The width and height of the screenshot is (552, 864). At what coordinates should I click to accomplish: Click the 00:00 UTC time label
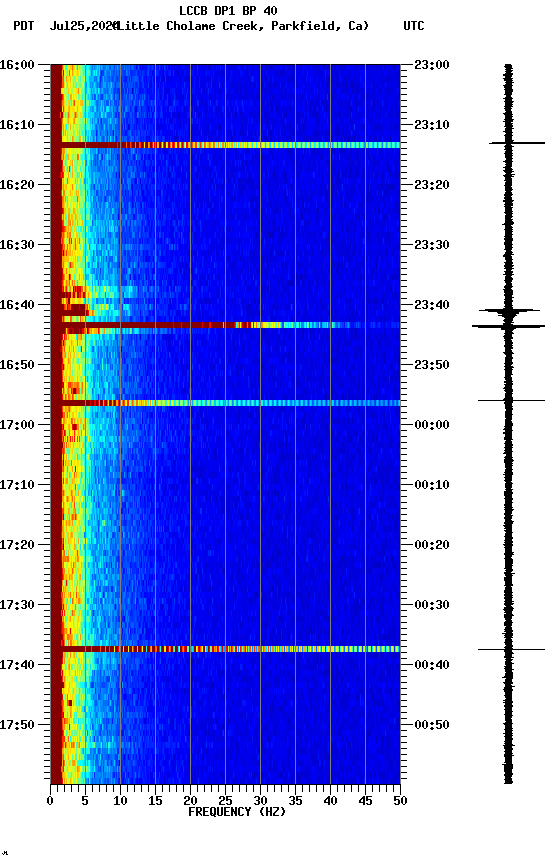pyautogui.click(x=432, y=425)
